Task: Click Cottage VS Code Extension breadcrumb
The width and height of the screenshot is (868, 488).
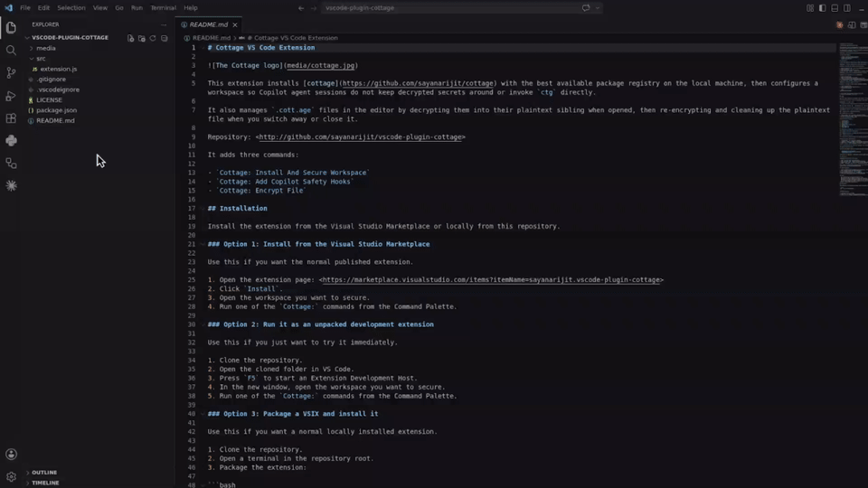Action: click(292, 38)
